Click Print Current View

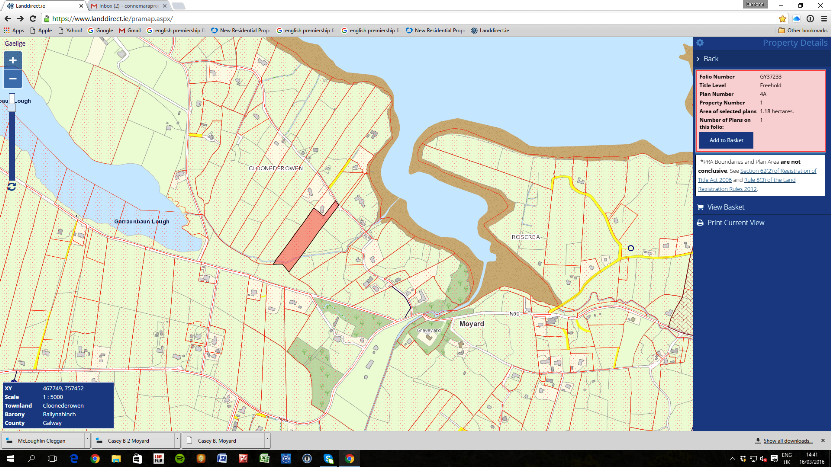[x=735, y=222]
